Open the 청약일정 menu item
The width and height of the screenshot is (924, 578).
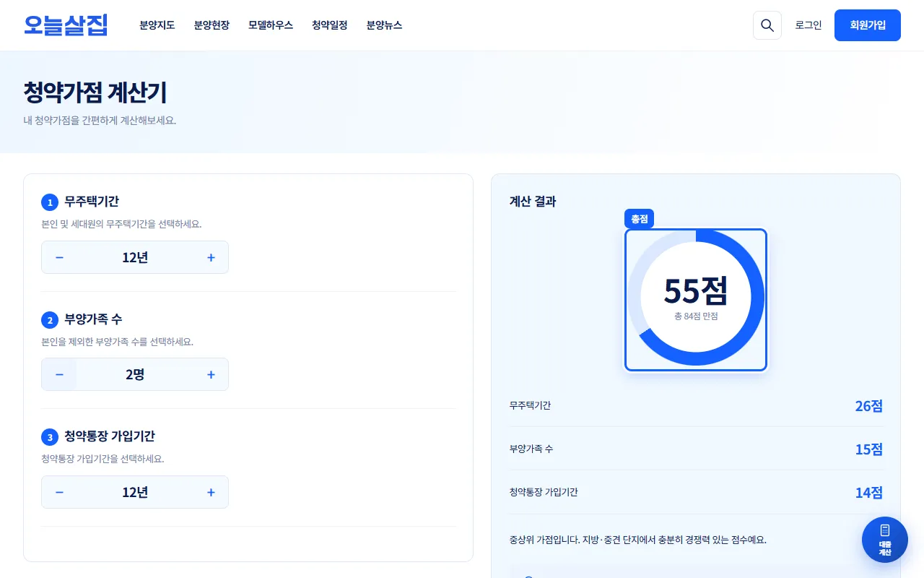(x=330, y=25)
